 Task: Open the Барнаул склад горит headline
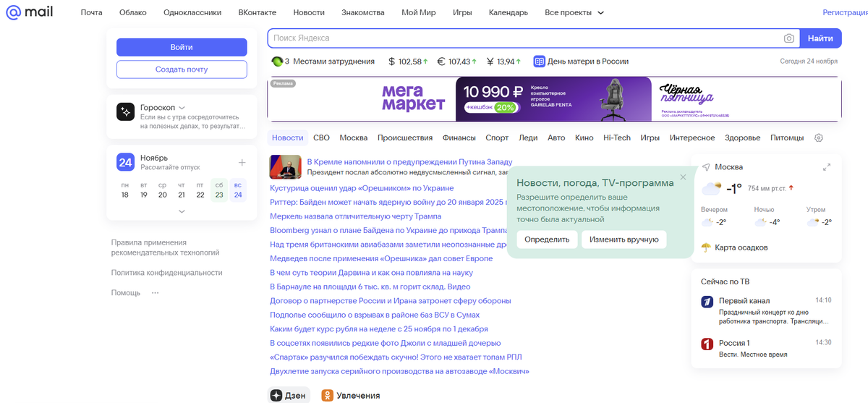(370, 287)
